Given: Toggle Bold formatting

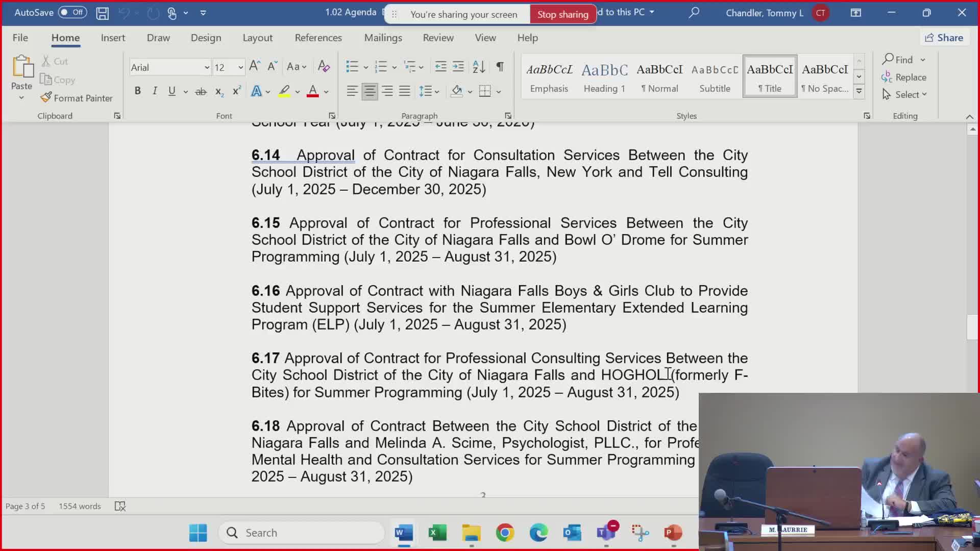Looking at the screenshot, I should tap(137, 91).
